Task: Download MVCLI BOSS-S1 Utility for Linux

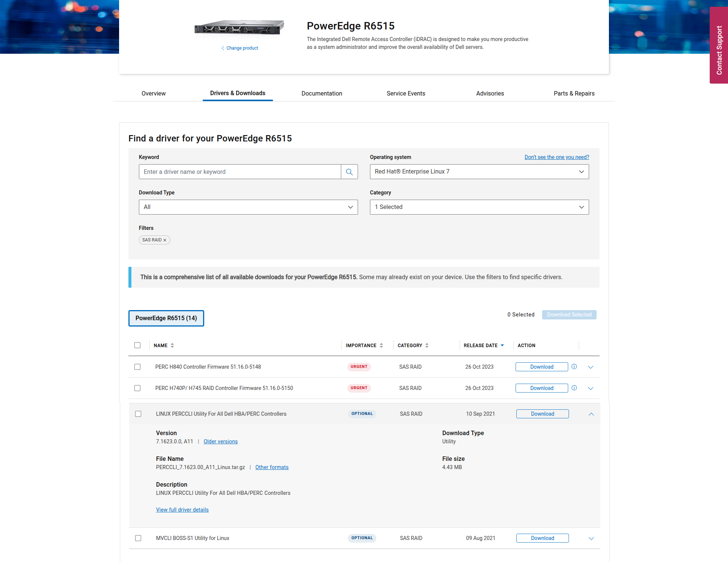Action: point(542,538)
